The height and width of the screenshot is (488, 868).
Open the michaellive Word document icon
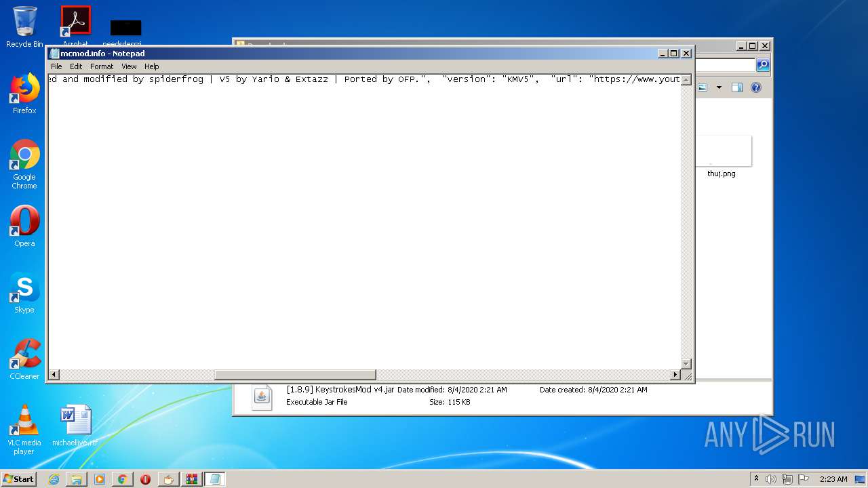point(75,426)
